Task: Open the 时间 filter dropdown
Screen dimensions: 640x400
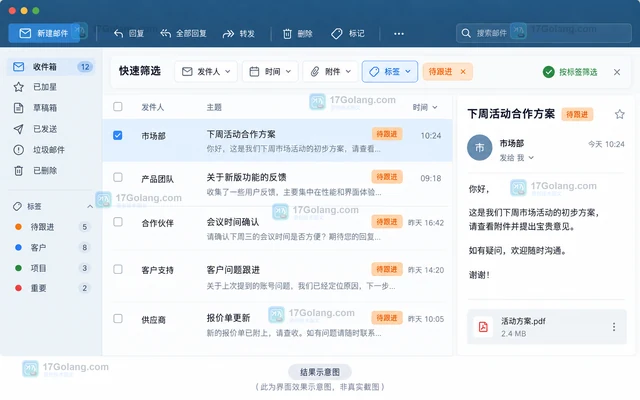Action: [270, 71]
